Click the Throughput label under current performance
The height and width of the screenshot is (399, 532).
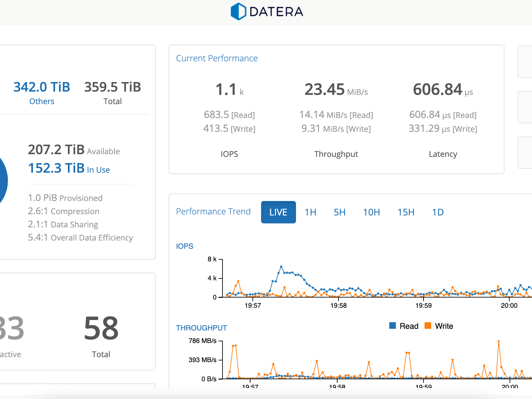[336, 154]
